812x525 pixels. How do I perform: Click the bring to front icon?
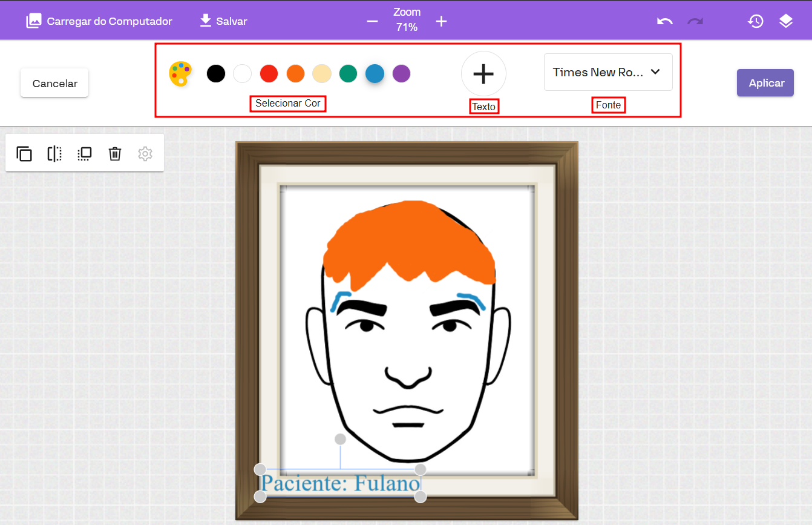(x=85, y=154)
